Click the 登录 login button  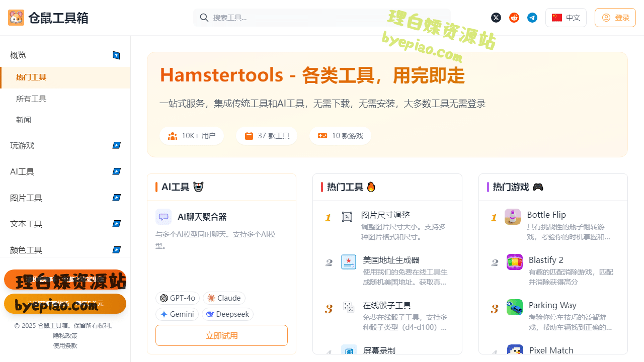(615, 18)
